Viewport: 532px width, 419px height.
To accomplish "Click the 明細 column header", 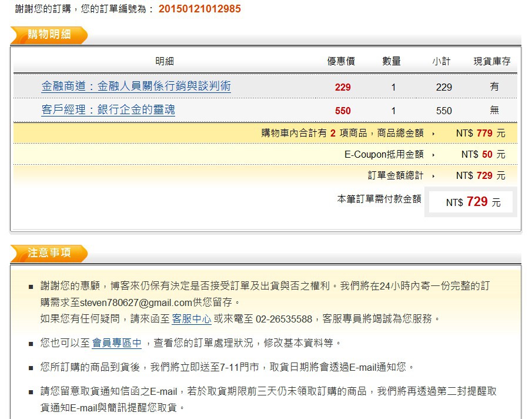I will [165, 61].
